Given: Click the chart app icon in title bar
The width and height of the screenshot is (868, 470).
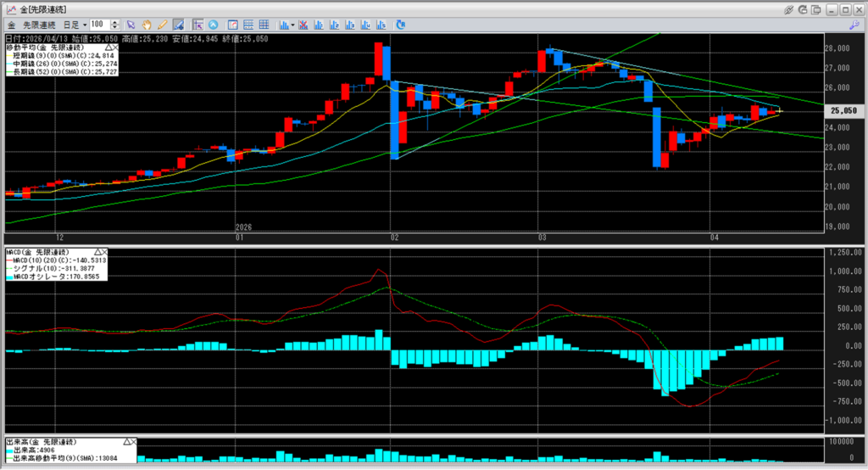Looking at the screenshot, I should pos(11,9).
